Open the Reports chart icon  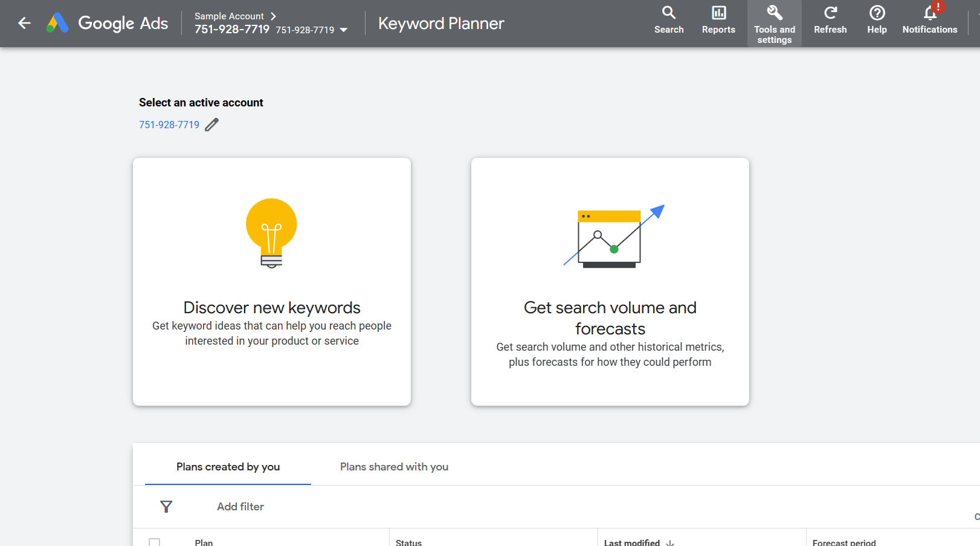718,13
